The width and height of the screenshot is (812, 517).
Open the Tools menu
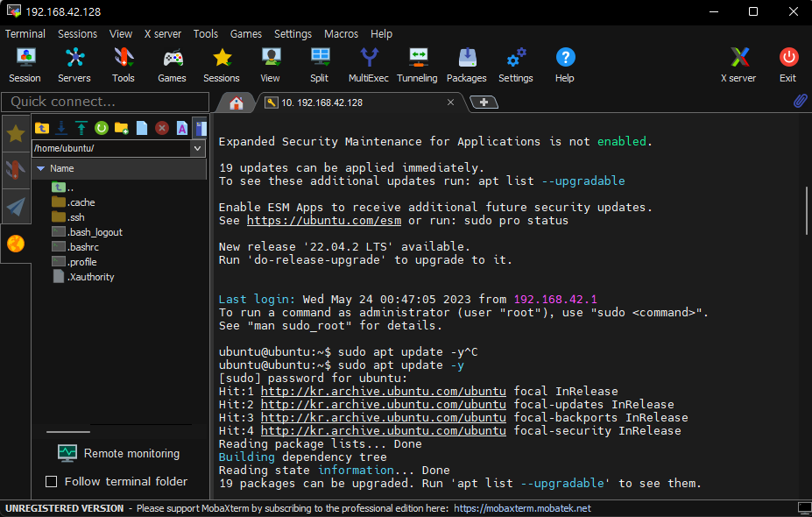(x=206, y=33)
